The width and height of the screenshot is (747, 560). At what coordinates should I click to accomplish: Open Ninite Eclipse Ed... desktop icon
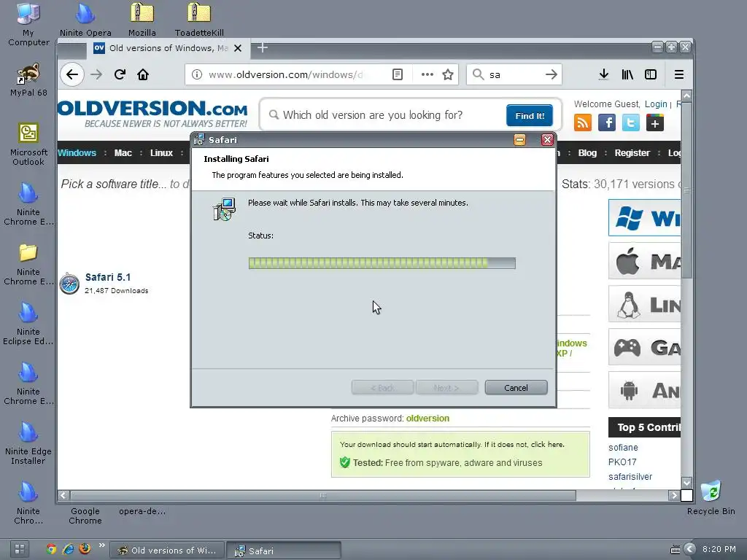click(28, 324)
